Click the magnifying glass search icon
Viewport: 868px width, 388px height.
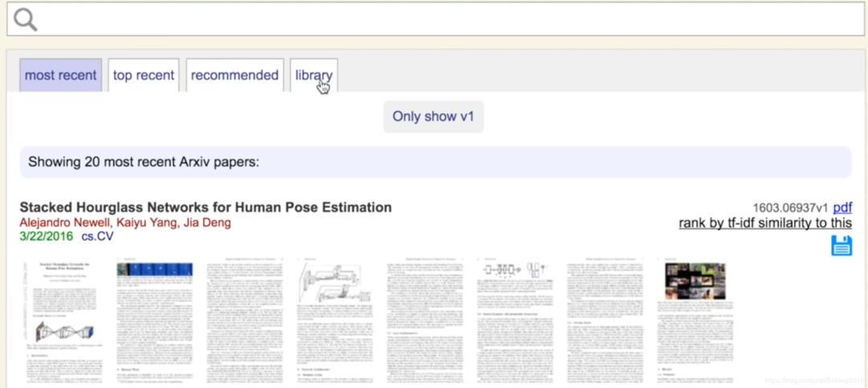point(26,20)
